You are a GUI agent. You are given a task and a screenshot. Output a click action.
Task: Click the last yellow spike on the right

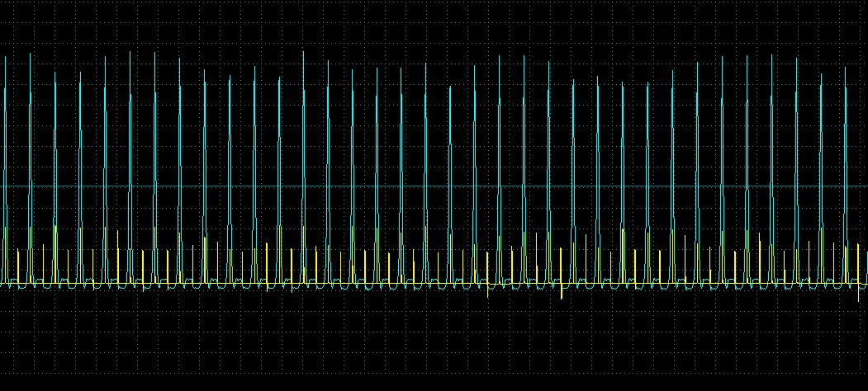pyautogui.click(x=859, y=247)
